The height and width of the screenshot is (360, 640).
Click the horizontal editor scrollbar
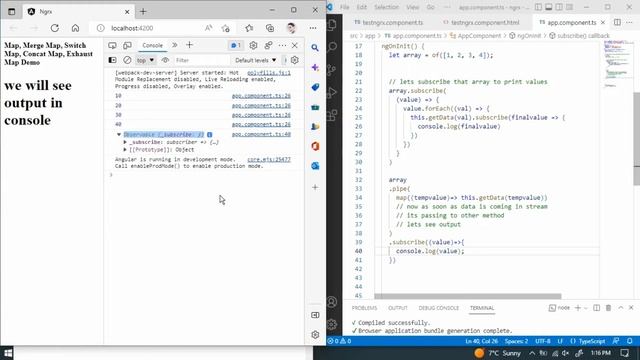468,296
